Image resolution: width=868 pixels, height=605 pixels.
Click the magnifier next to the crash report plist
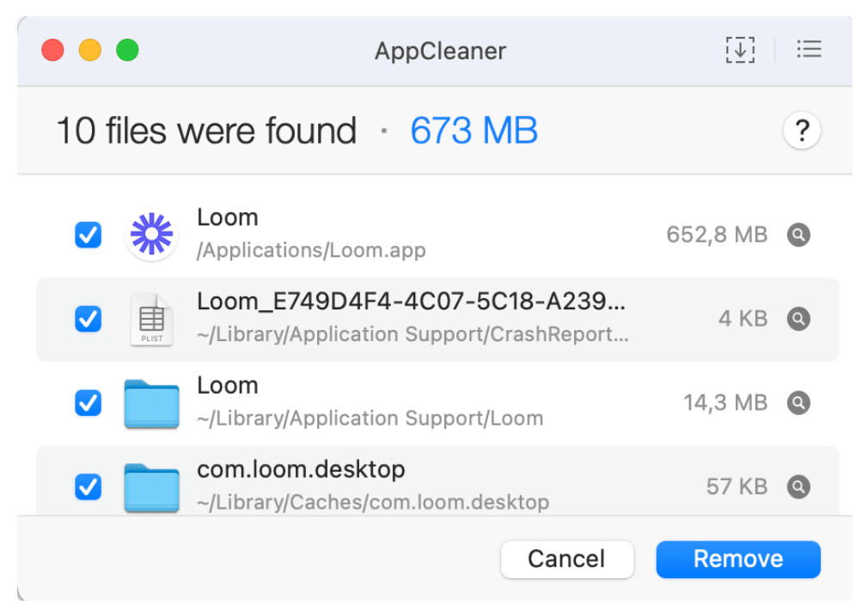(x=798, y=319)
